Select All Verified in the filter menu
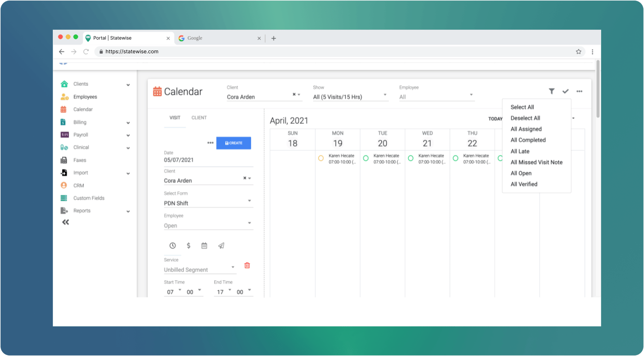 [524, 184]
